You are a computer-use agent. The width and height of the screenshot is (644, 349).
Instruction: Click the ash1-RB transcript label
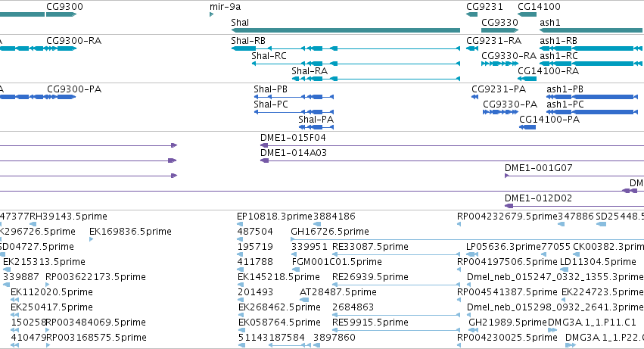[x=558, y=41]
